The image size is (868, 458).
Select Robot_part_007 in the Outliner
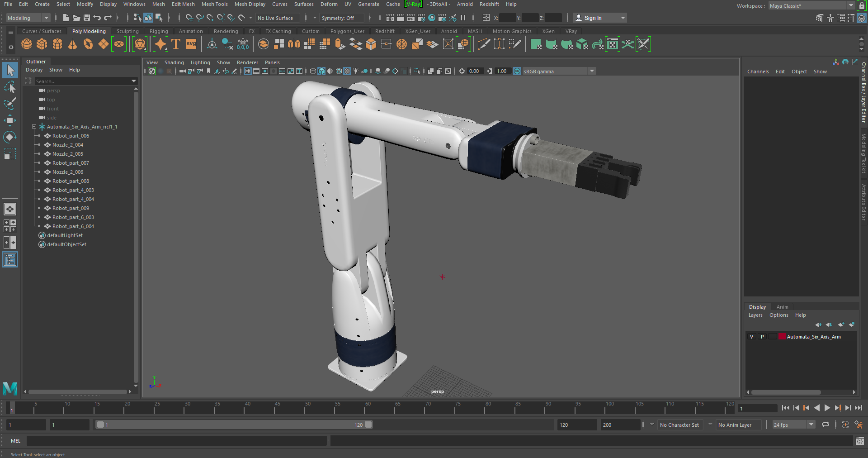tap(70, 163)
